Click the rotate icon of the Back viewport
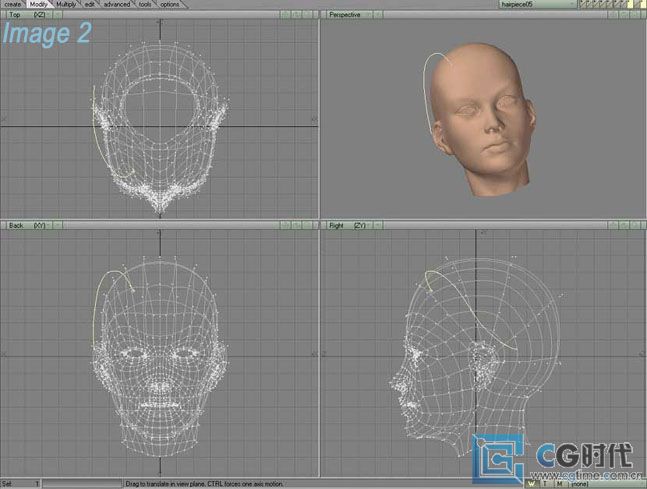 (x=297, y=225)
